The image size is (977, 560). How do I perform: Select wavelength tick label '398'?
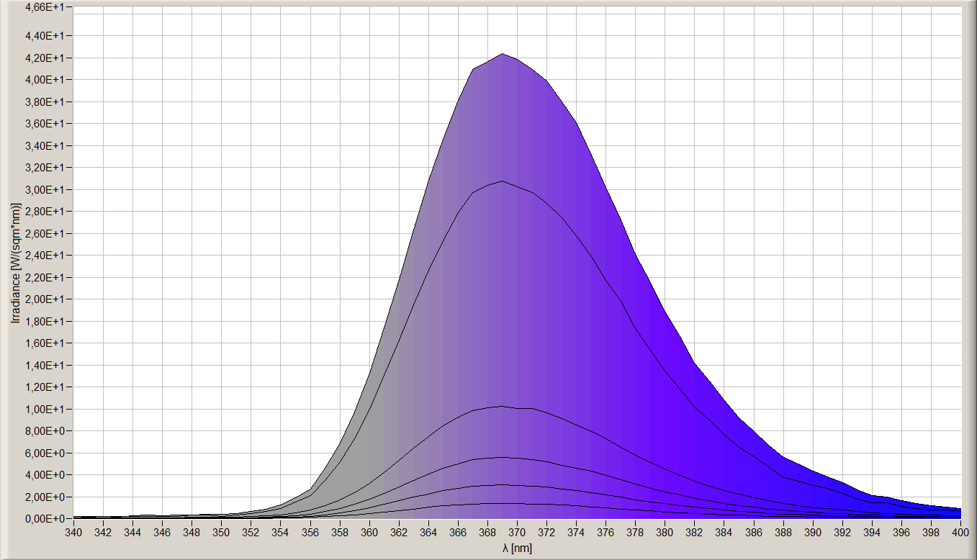tap(931, 533)
